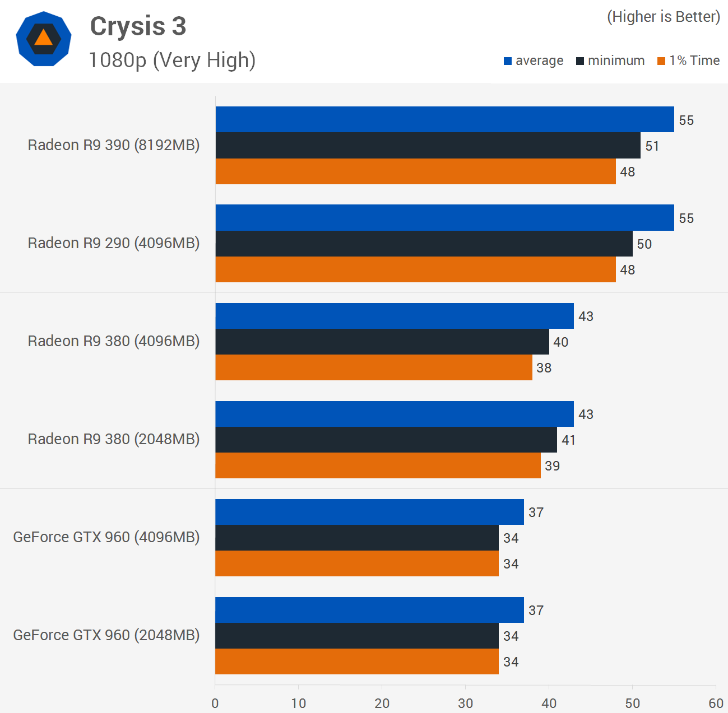Select the 'Radeon R9 380 (4096MB)' label

[114, 341]
